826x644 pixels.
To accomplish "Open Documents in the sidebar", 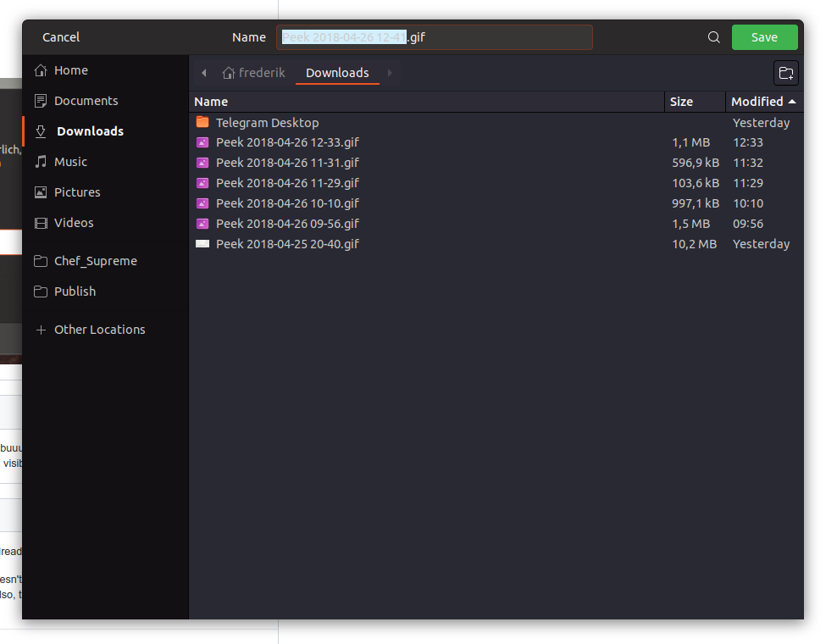I will pos(105,101).
